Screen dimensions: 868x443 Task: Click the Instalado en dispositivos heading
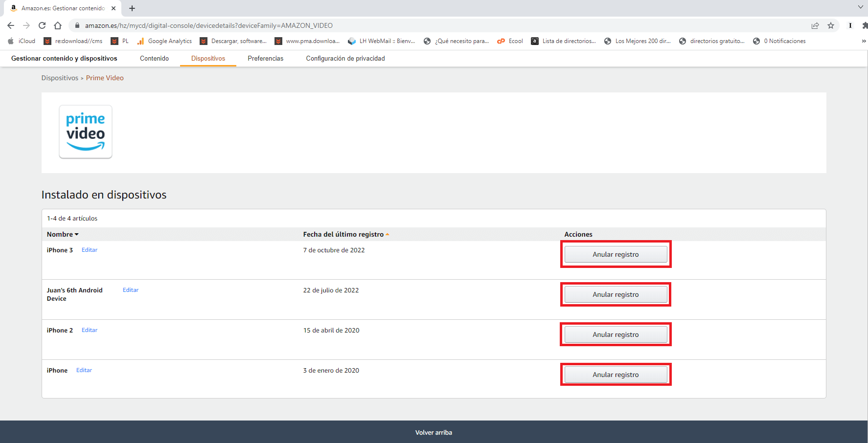tap(104, 195)
